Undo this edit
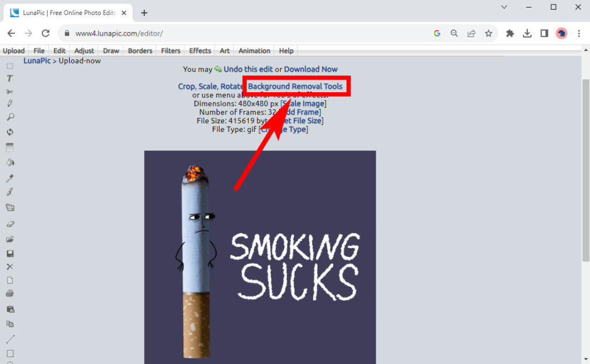This screenshot has width=590, height=364. click(x=249, y=69)
